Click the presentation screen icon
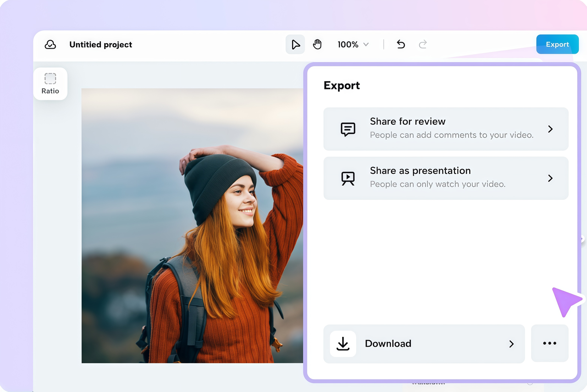This screenshot has height=392, width=587. click(x=348, y=178)
